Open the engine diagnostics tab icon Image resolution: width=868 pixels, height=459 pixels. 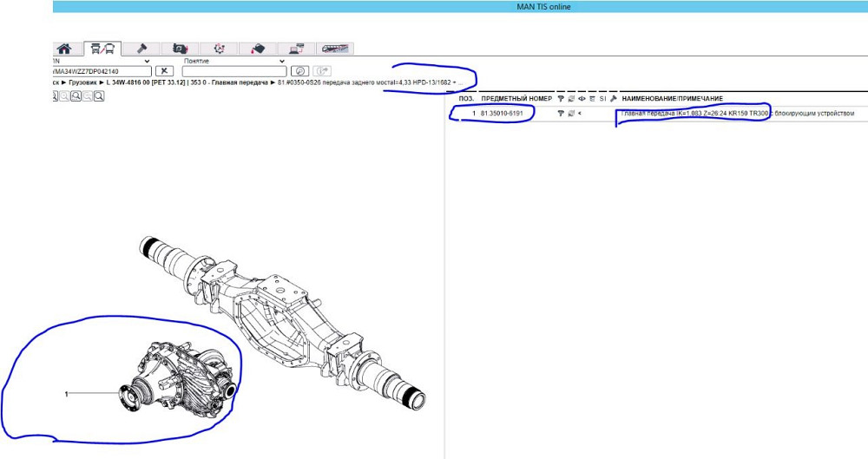pos(180,49)
